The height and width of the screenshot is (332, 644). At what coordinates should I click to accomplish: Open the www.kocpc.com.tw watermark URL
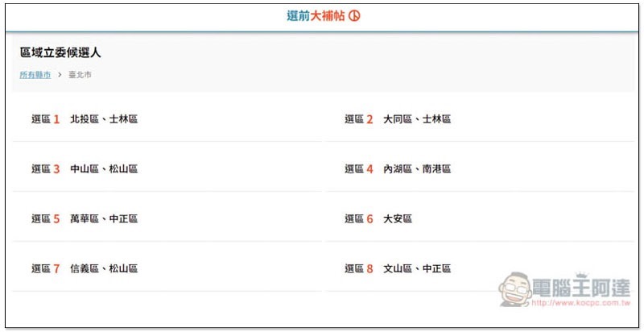[581, 303]
